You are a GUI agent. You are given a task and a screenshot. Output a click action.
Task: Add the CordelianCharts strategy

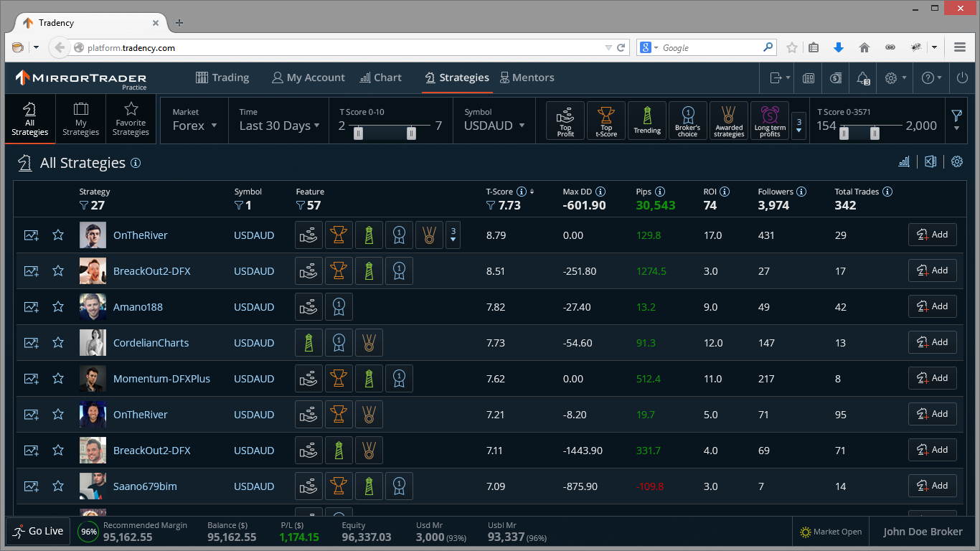[932, 342]
